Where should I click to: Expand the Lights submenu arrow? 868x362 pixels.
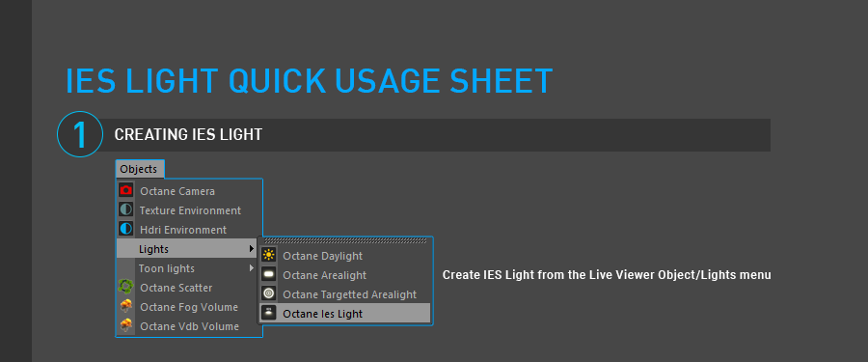click(x=252, y=249)
